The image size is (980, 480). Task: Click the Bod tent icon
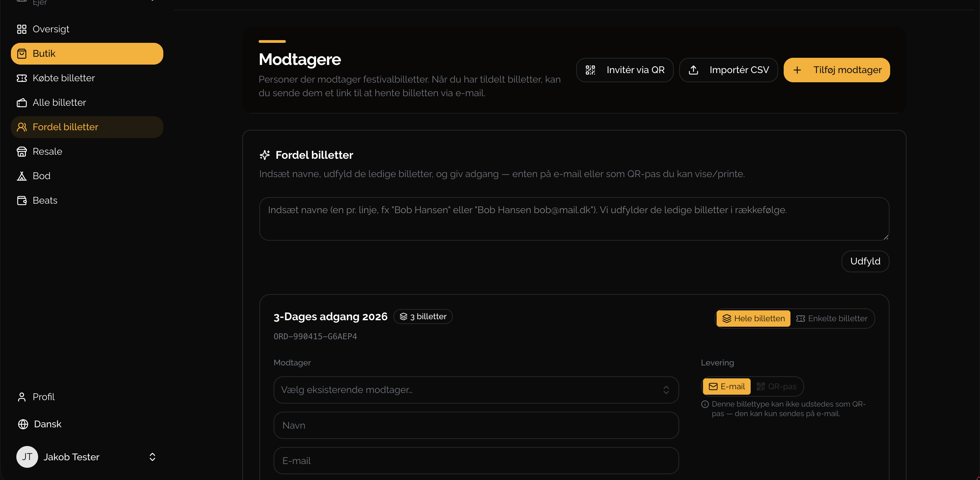[22, 176]
